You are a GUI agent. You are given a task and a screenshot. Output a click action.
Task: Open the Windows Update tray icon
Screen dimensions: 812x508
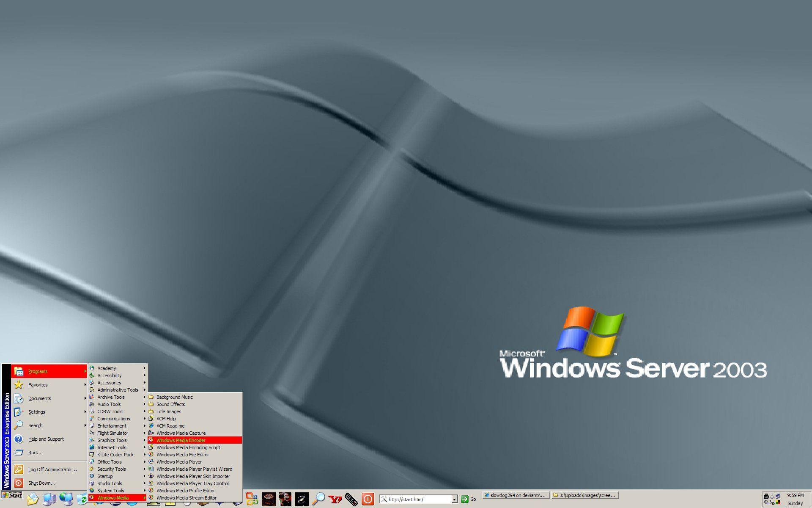point(778,502)
